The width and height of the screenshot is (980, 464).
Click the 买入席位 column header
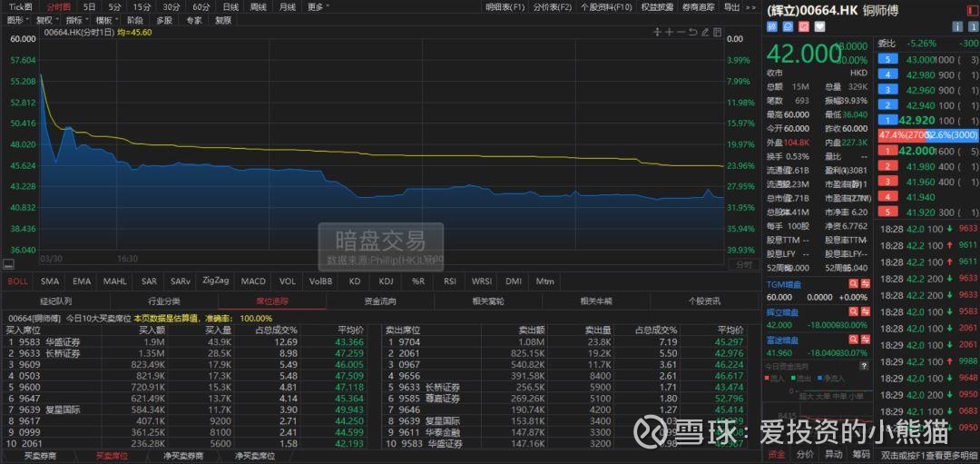(23, 330)
